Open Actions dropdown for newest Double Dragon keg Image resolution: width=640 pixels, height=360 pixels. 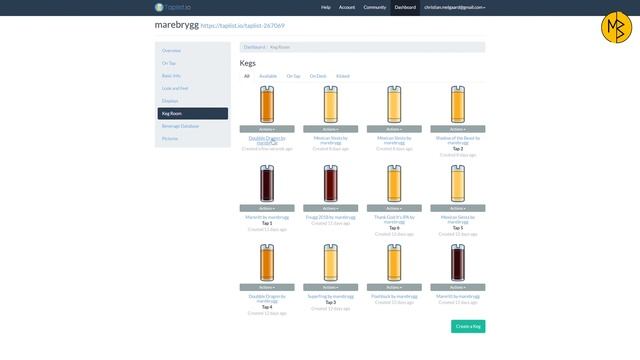tap(267, 129)
